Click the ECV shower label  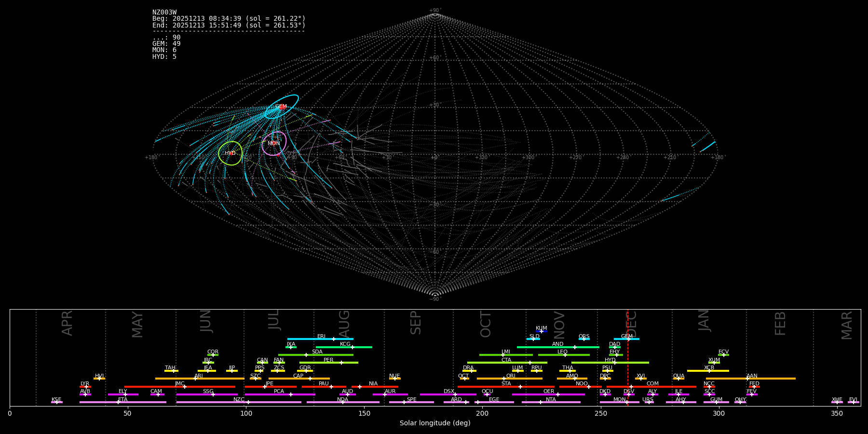[x=723, y=352]
